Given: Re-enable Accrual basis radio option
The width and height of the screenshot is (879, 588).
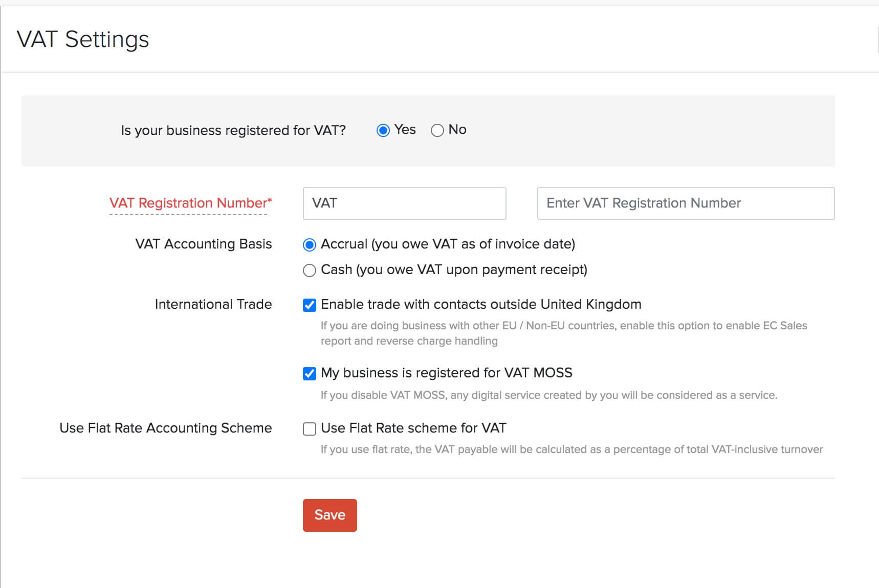Looking at the screenshot, I should coord(309,245).
